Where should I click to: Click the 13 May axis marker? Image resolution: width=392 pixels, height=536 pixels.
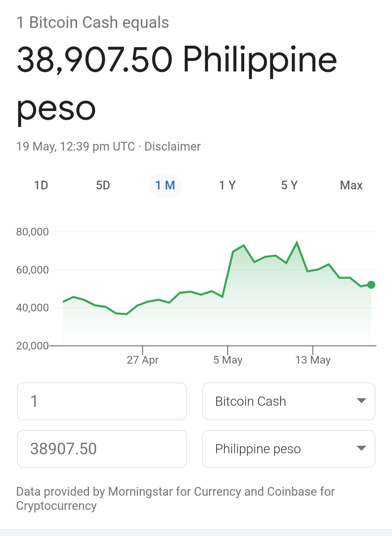coord(313,360)
